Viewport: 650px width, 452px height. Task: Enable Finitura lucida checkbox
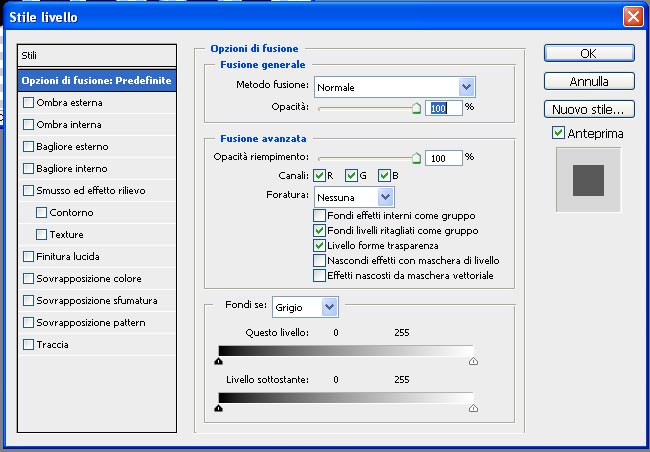[x=28, y=256]
